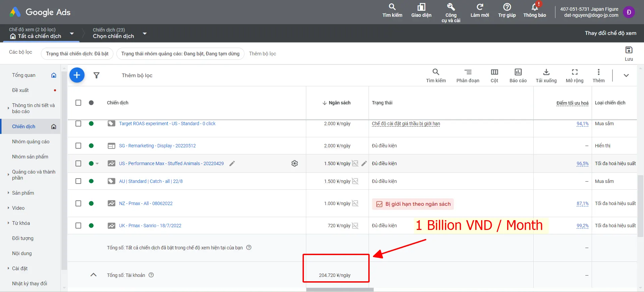
Task: Open SG - Remarketing - Display campaign link
Action: pyautogui.click(x=157, y=146)
